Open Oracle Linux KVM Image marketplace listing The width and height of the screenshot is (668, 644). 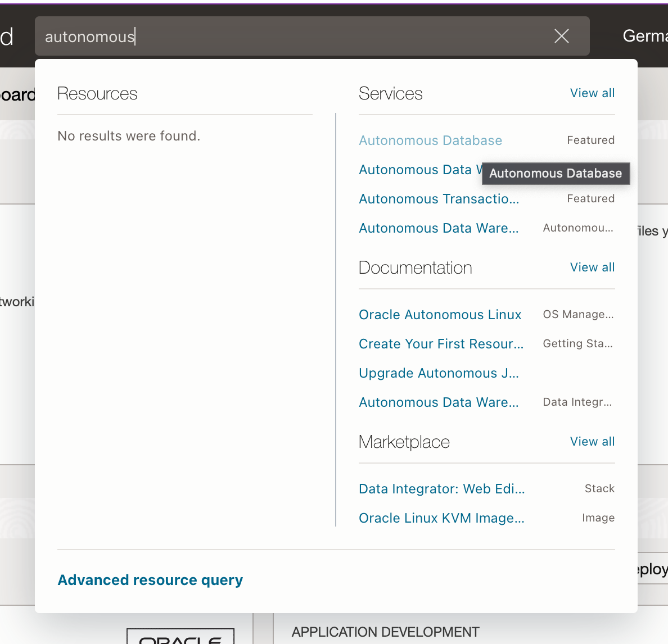click(441, 518)
